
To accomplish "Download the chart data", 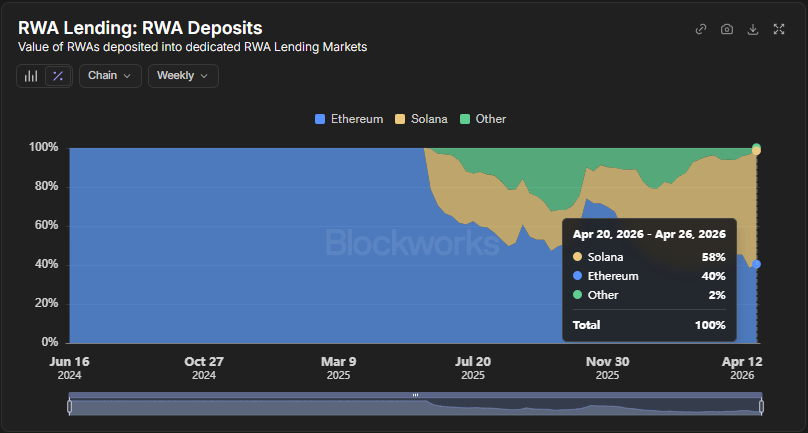I will [753, 29].
